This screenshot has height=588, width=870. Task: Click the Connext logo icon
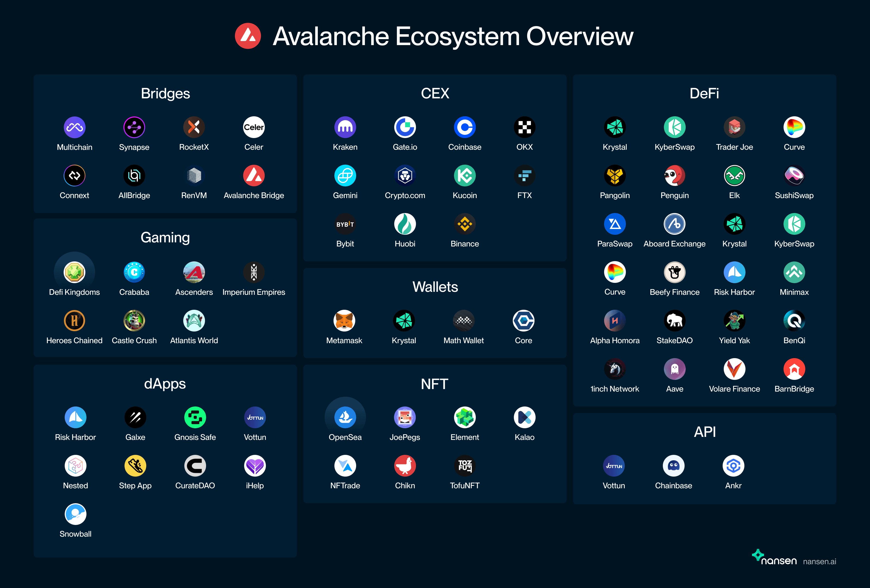74,176
